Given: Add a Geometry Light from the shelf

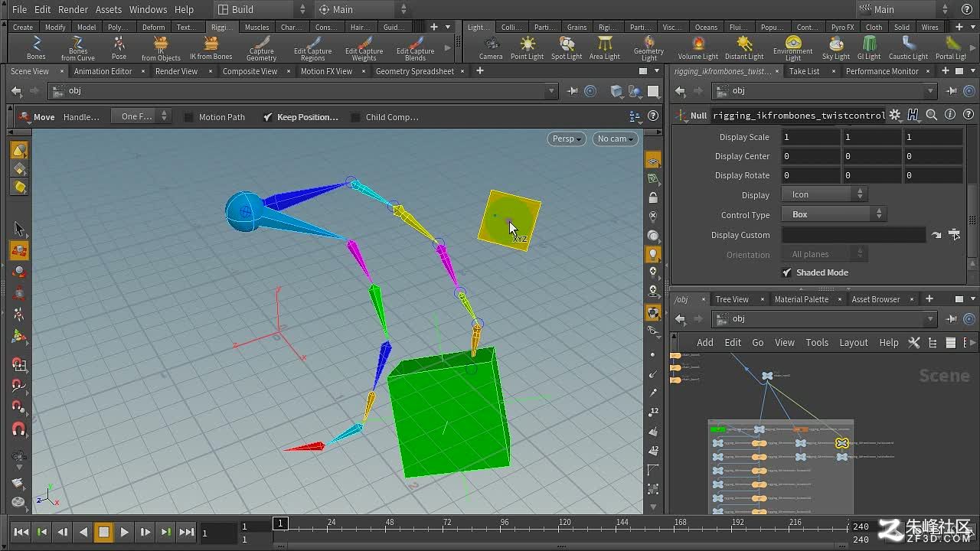Looking at the screenshot, I should (x=648, y=48).
